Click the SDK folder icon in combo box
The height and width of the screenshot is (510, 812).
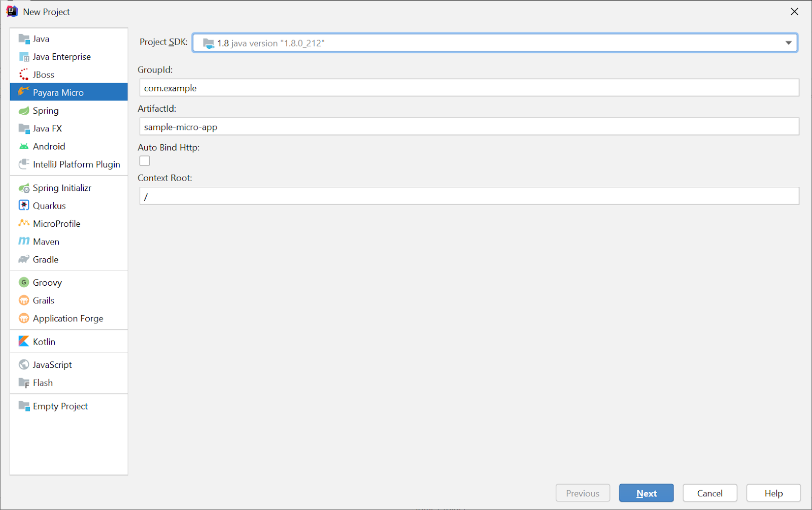[x=209, y=43]
